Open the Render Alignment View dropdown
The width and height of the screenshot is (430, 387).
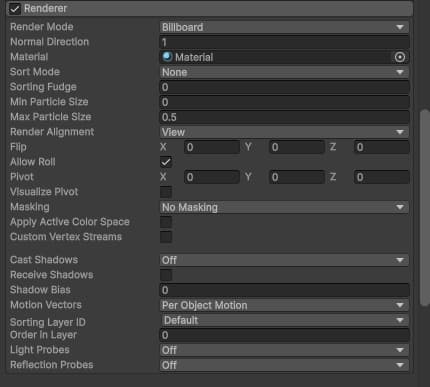[284, 132]
